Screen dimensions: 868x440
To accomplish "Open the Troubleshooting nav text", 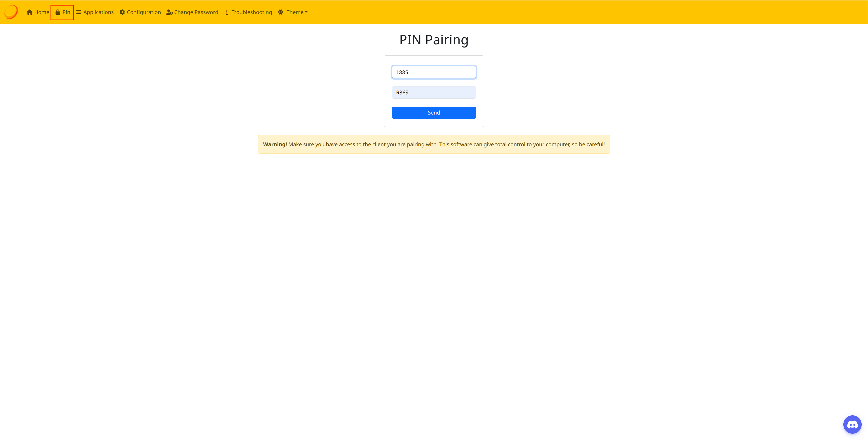I will (x=252, y=12).
